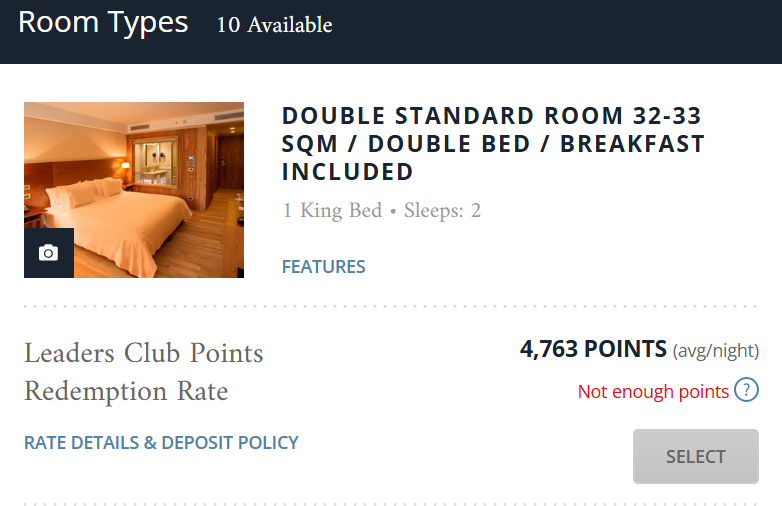Image resolution: width=782 pixels, height=506 pixels.
Task: Click the 1 King Bed text
Action: click(332, 211)
